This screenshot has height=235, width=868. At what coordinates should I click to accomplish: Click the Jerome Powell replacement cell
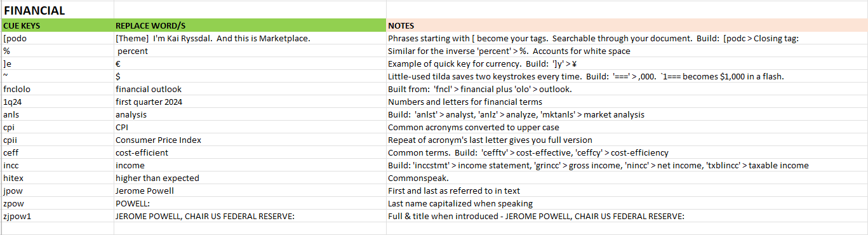(250, 191)
